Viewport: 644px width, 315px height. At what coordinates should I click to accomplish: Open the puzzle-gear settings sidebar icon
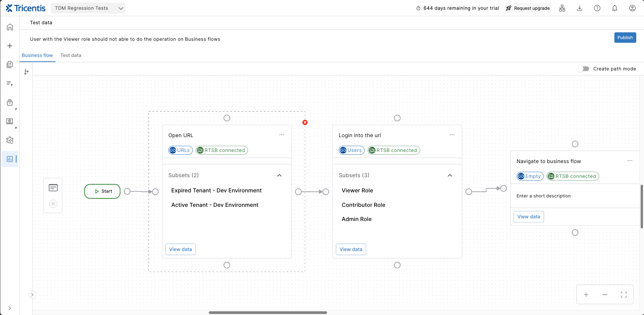(x=10, y=140)
